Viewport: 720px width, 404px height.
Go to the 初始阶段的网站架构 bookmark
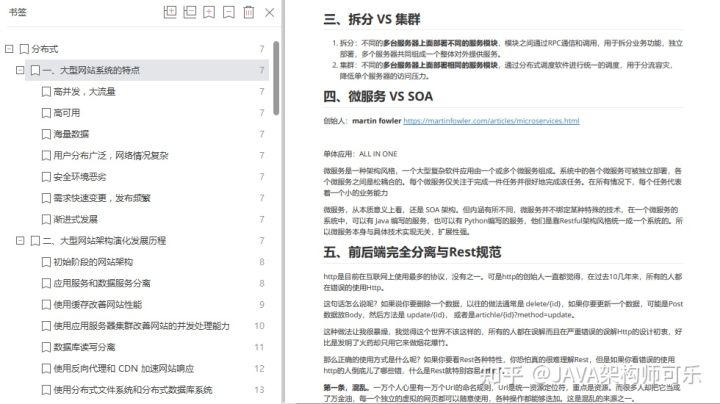pyautogui.click(x=93, y=262)
